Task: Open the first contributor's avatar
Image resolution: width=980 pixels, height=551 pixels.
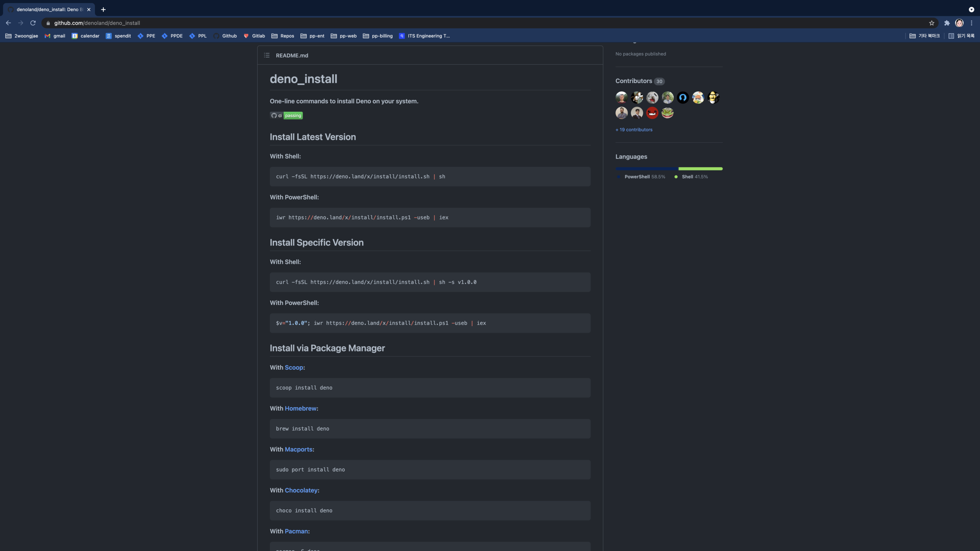Action: [621, 98]
